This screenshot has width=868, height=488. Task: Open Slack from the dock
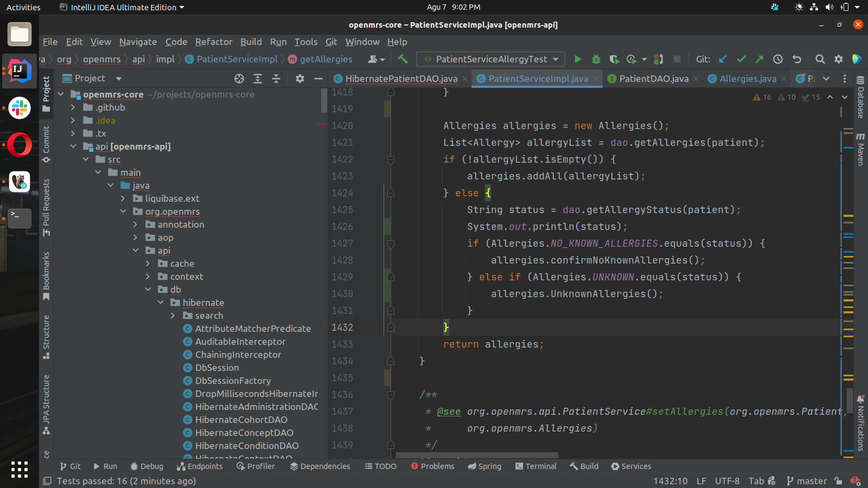[20, 108]
